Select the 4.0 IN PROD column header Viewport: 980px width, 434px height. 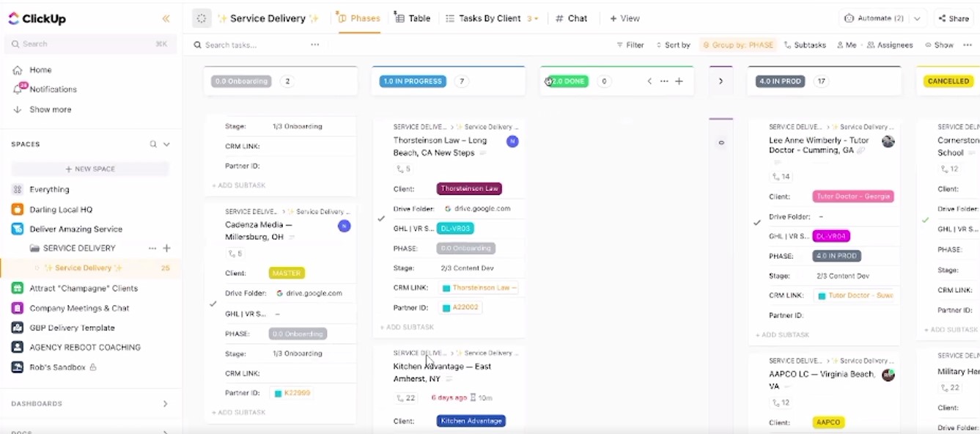point(780,81)
